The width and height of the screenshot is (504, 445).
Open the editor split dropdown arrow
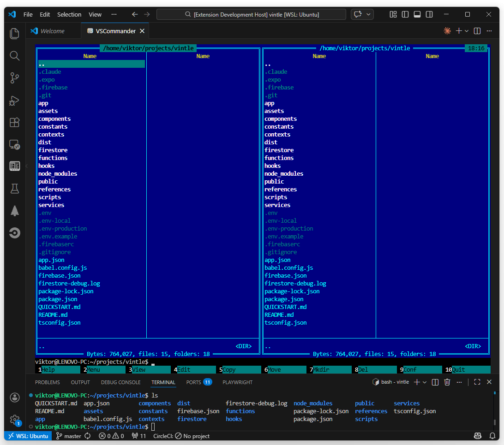[x=466, y=31]
